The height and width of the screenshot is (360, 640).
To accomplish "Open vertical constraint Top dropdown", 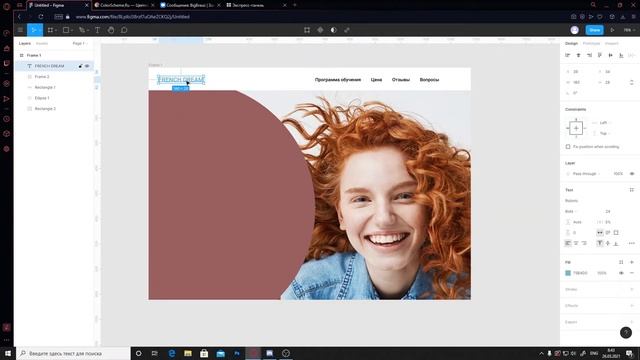I will [605, 133].
